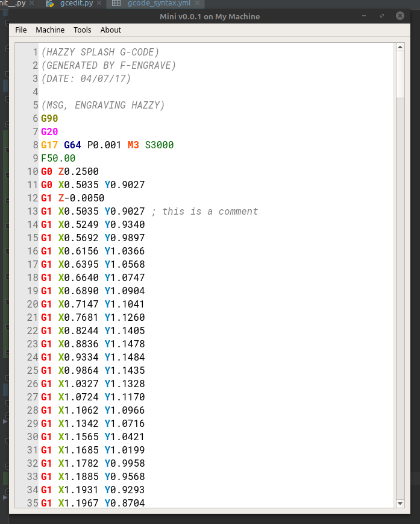Click X1.1931 on line 34

78,490
